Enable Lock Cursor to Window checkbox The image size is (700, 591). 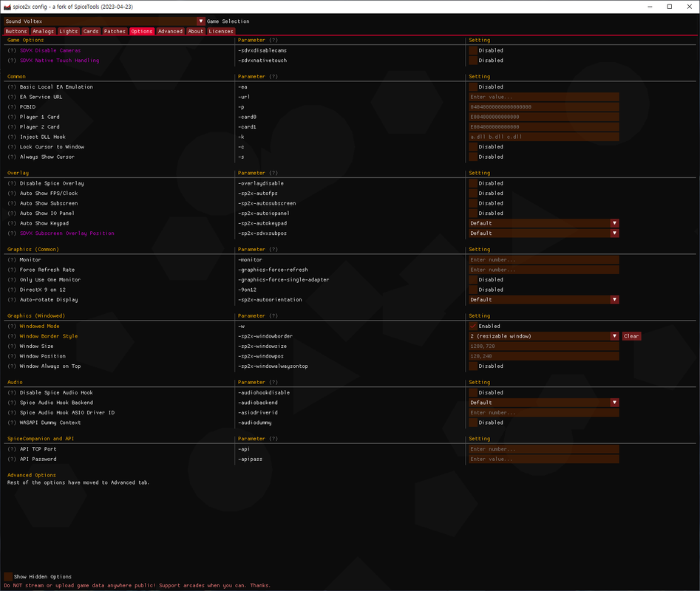[x=473, y=147]
